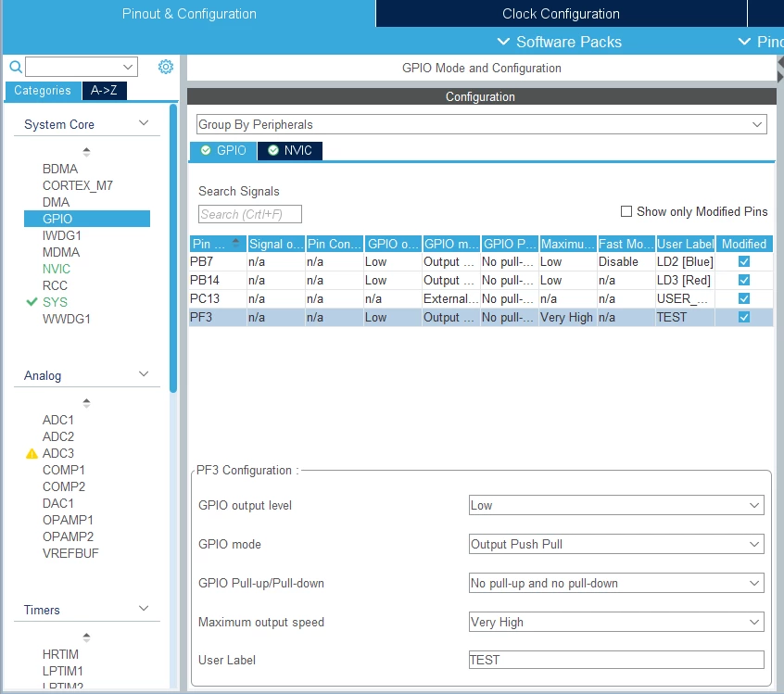
Task: Click the sort arrow above HRTIM list
Action: 86,637
